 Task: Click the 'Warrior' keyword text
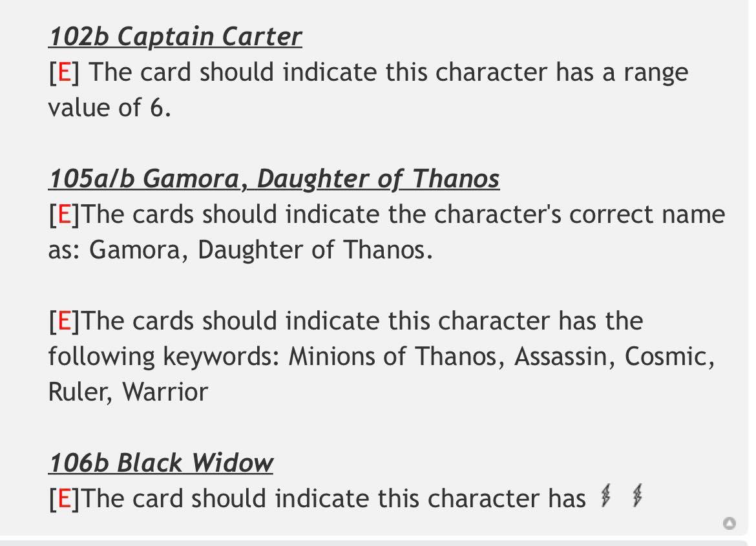point(165,392)
